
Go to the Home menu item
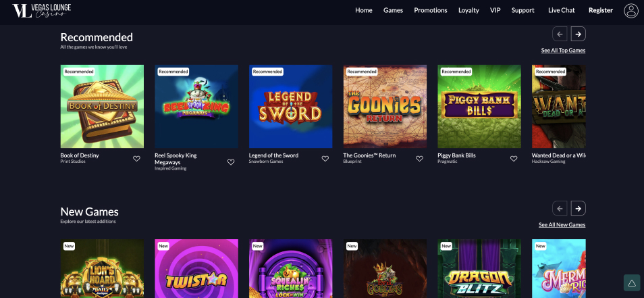[x=363, y=10]
